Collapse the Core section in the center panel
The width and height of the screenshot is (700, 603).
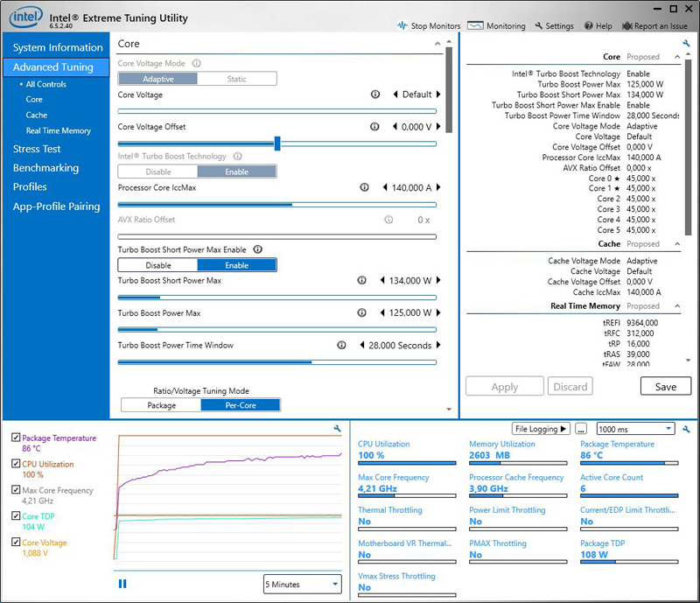(x=437, y=44)
